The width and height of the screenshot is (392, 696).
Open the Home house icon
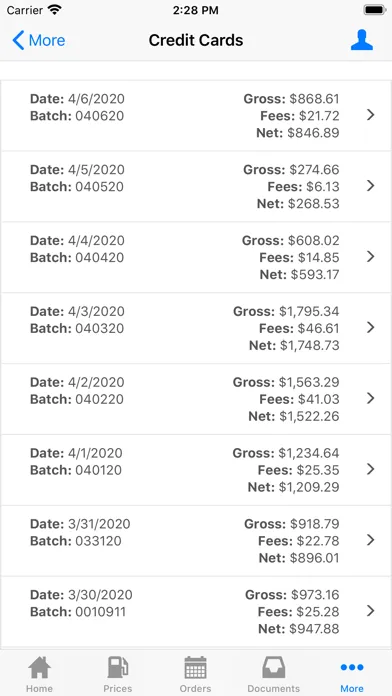tap(40, 667)
